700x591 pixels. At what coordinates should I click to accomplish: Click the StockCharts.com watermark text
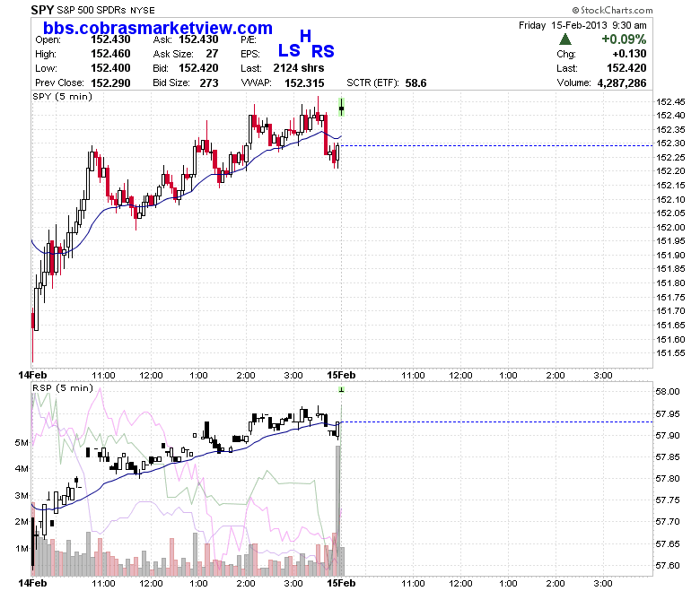click(x=612, y=10)
